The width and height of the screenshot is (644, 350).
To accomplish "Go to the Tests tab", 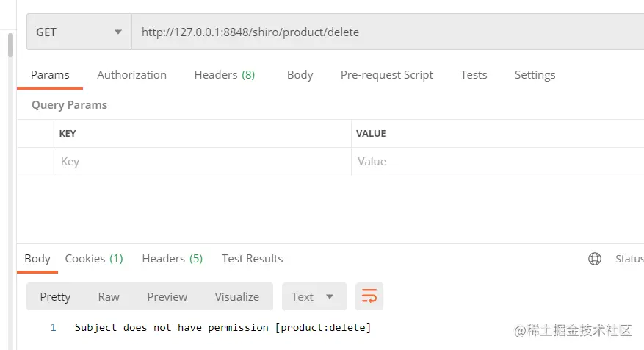I will 474,75.
